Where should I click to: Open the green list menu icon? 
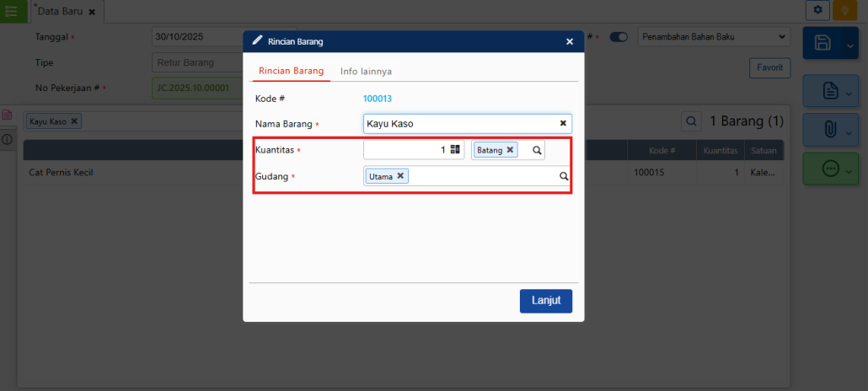11,10
